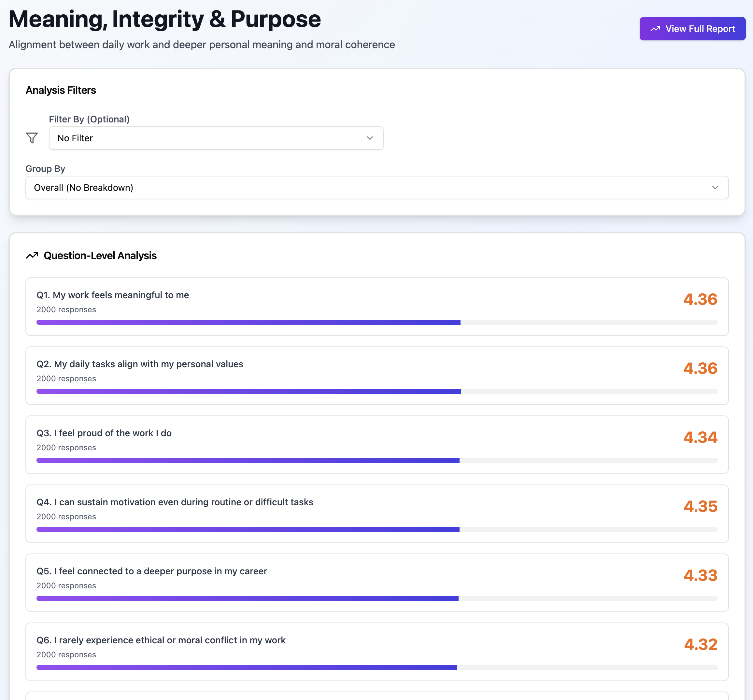Click Meaning, Integrity & Purpose page title
Image resolution: width=753 pixels, height=700 pixels.
pos(164,19)
